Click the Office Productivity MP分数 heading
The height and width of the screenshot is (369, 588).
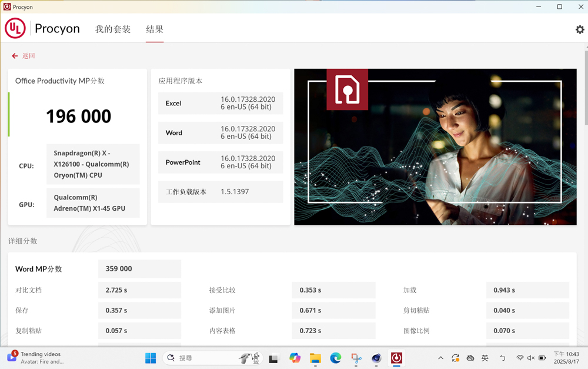tap(59, 81)
